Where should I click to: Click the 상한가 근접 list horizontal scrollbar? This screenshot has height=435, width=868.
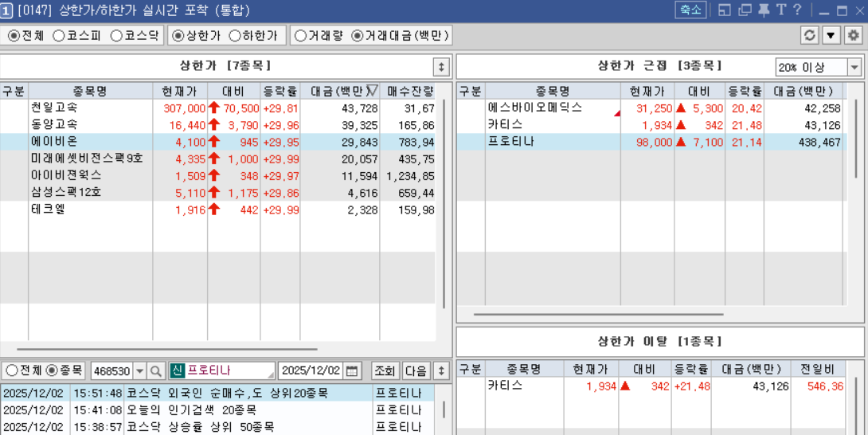(598, 314)
